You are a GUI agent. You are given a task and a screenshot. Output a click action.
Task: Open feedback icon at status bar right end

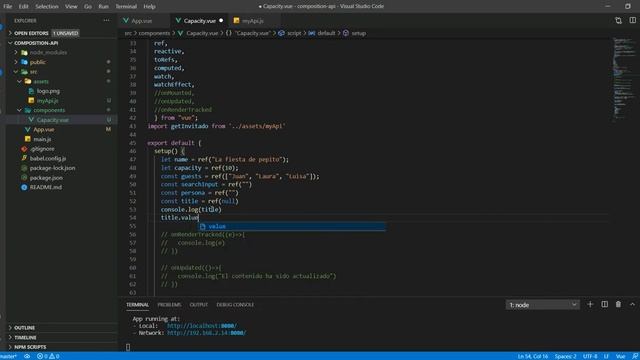(x=635, y=356)
